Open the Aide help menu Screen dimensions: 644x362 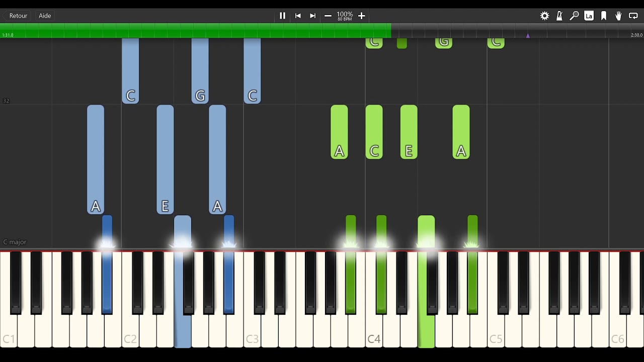tap(45, 16)
